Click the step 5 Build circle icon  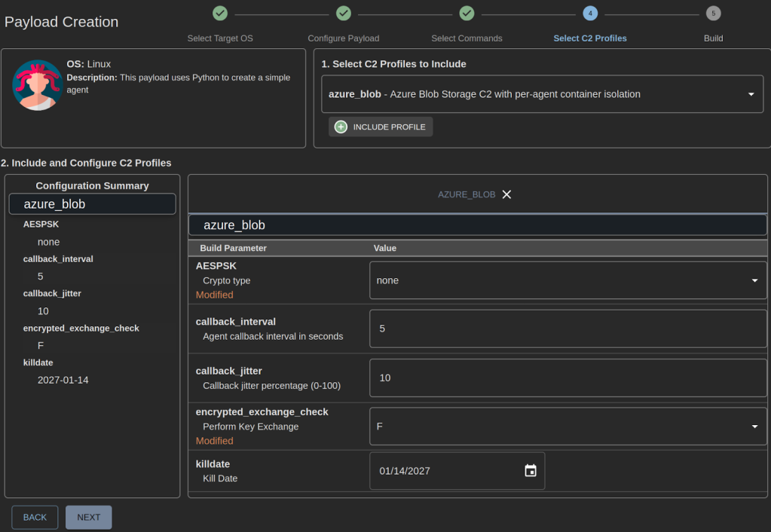713,13
